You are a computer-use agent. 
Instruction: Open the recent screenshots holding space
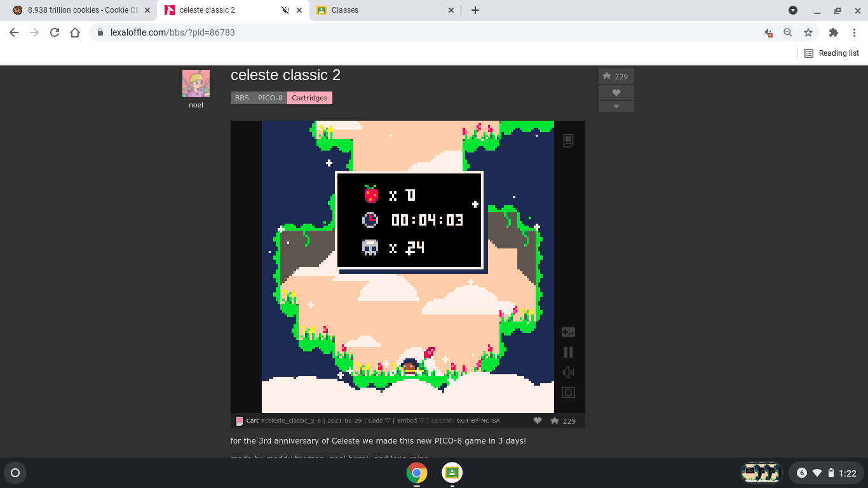(761, 473)
